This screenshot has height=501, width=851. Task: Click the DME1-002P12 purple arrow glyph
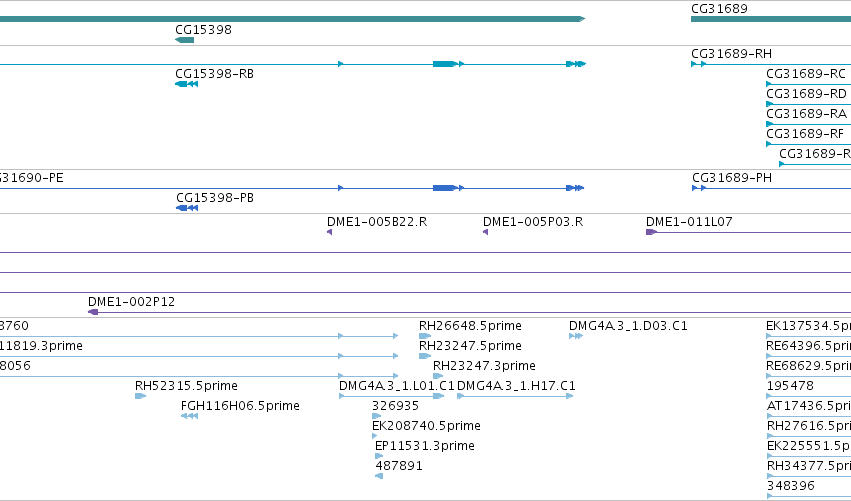93,312
